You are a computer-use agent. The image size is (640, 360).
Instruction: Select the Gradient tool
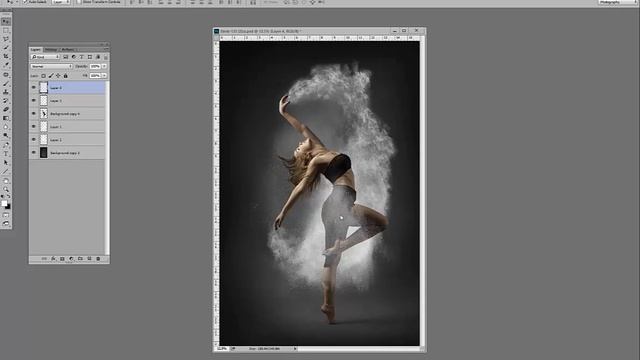tap(6, 118)
